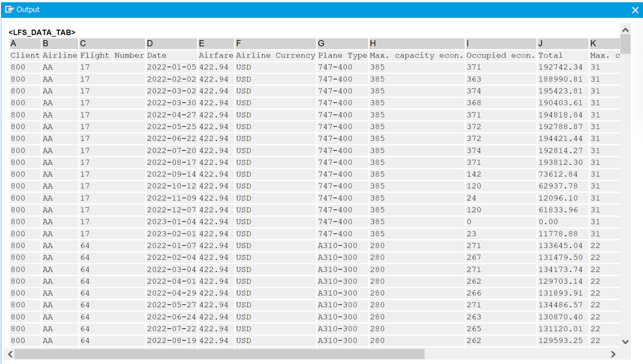Select column header J
643x364 pixels.
point(563,43)
